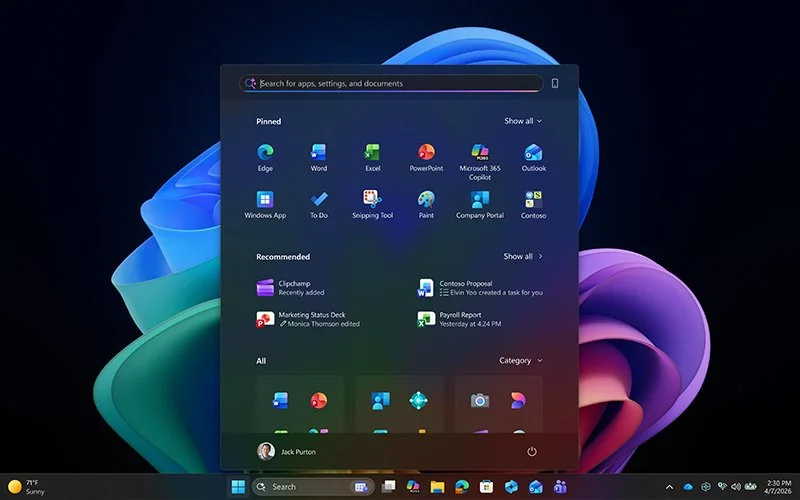
Task: Open the network icon in system tray
Action: [x=722, y=487]
